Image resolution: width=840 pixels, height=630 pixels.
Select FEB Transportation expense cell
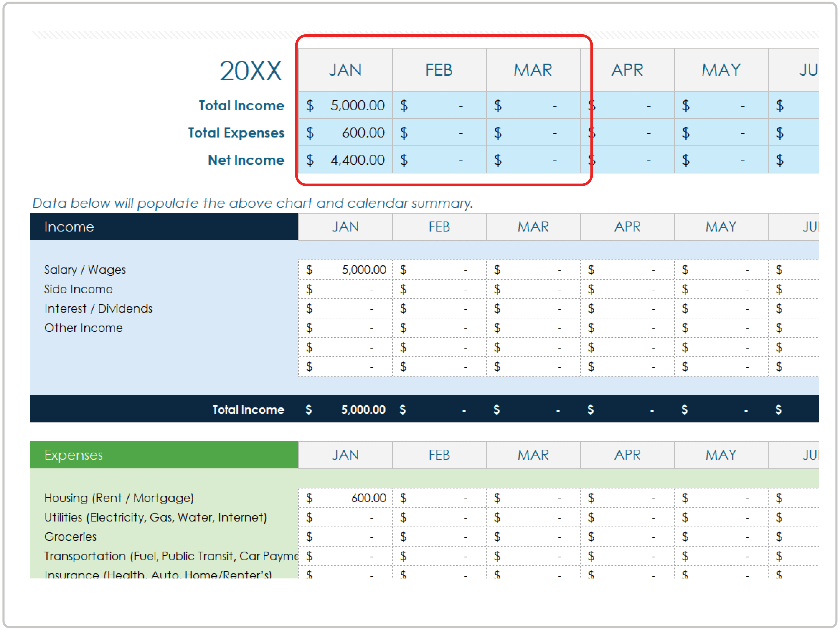(439, 556)
